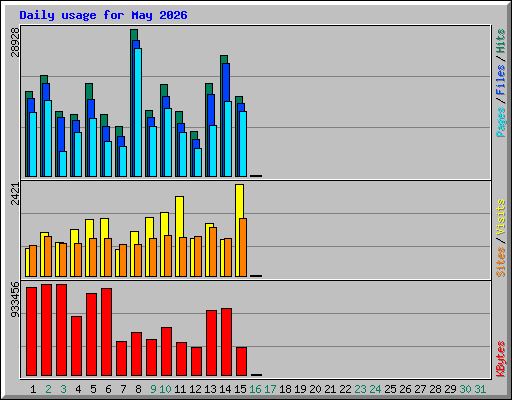Click the red KBytes bar for day 4
512x400 pixels.
coord(76,346)
